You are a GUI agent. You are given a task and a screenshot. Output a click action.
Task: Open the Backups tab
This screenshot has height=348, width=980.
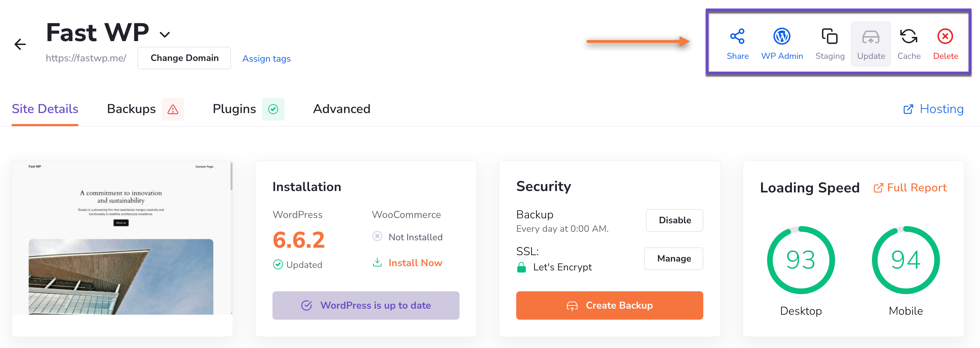(x=131, y=109)
